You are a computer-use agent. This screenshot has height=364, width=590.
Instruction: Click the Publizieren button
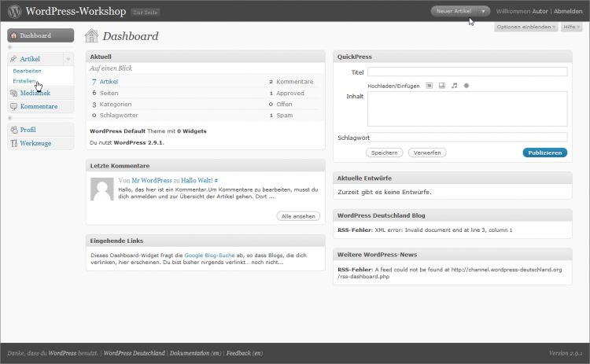coord(545,153)
